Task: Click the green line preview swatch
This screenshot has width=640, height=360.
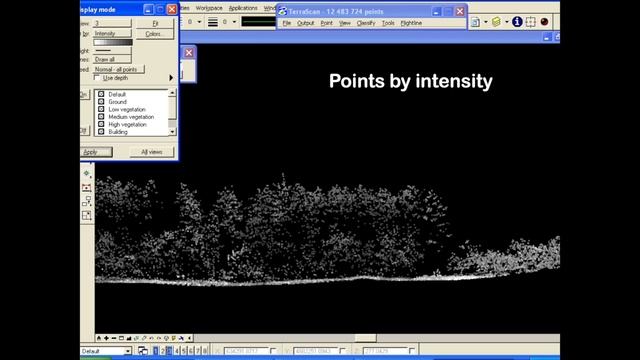Action: (259, 22)
